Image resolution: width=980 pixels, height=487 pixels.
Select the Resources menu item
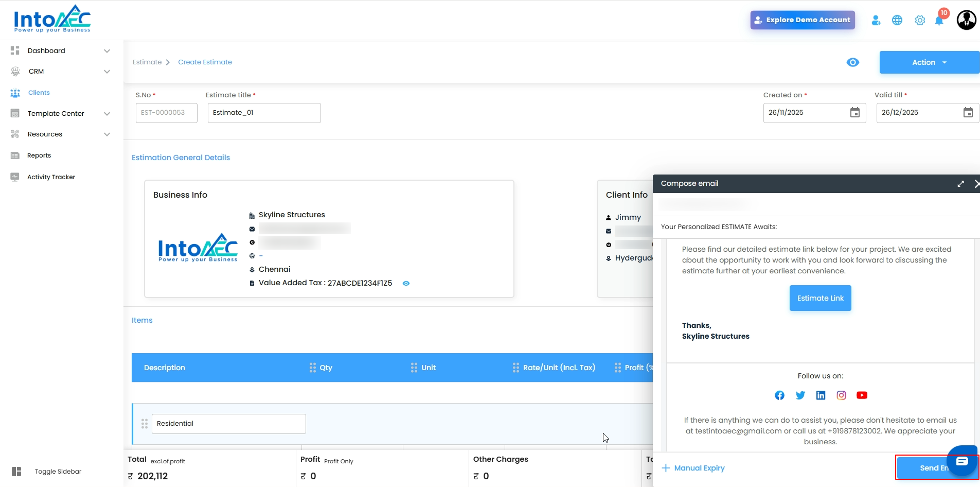pyautogui.click(x=45, y=134)
